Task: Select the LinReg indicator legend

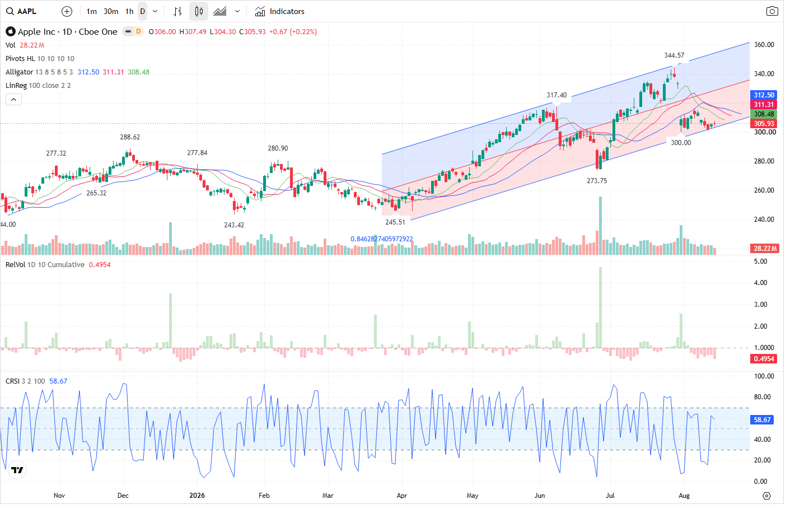Action: [16, 86]
